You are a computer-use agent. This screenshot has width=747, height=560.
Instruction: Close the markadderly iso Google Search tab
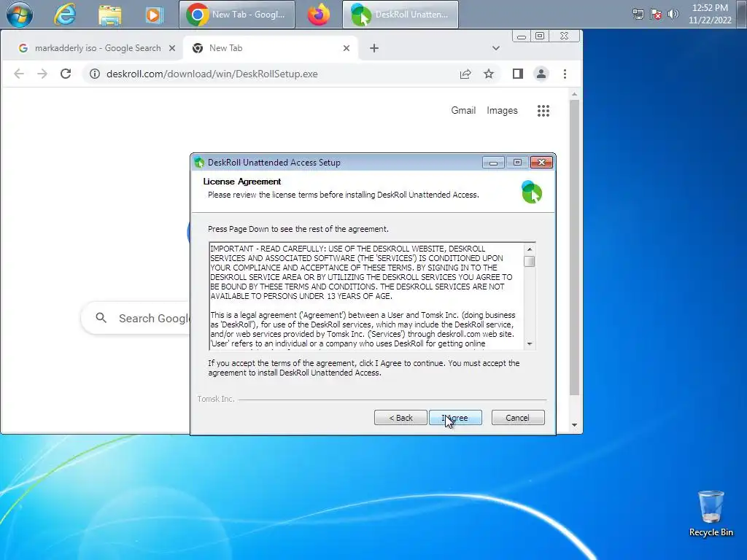point(172,48)
